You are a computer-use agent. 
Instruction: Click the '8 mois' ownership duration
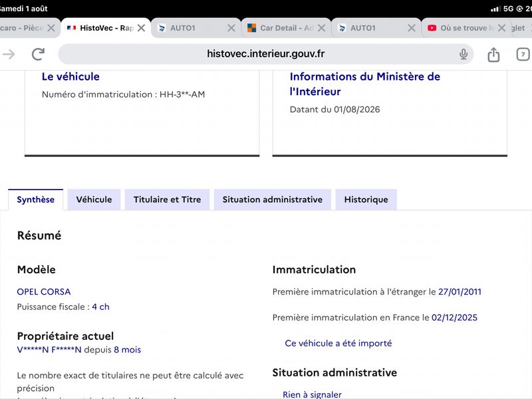point(127,350)
